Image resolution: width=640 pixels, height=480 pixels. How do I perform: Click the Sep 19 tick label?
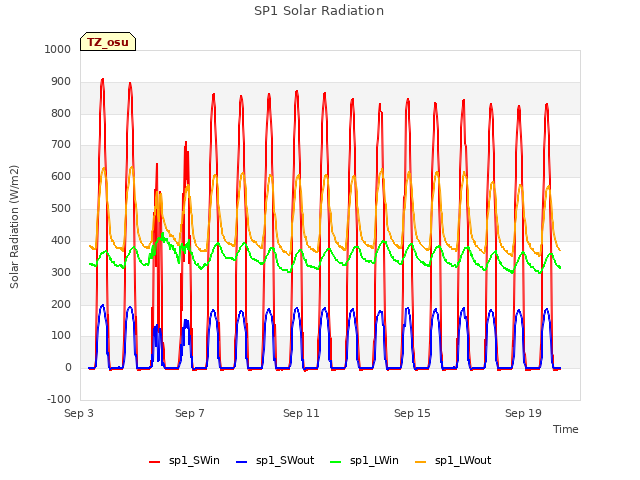coord(523,413)
